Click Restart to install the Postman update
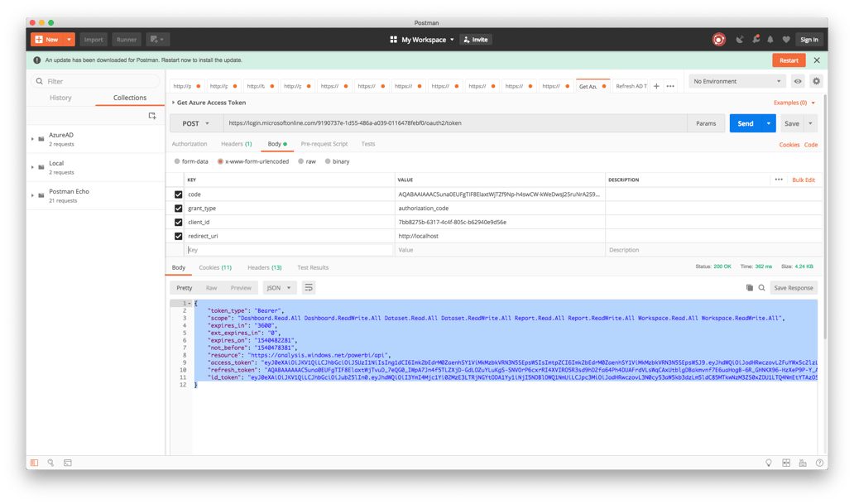The height and width of the screenshot is (504, 854). (x=788, y=60)
